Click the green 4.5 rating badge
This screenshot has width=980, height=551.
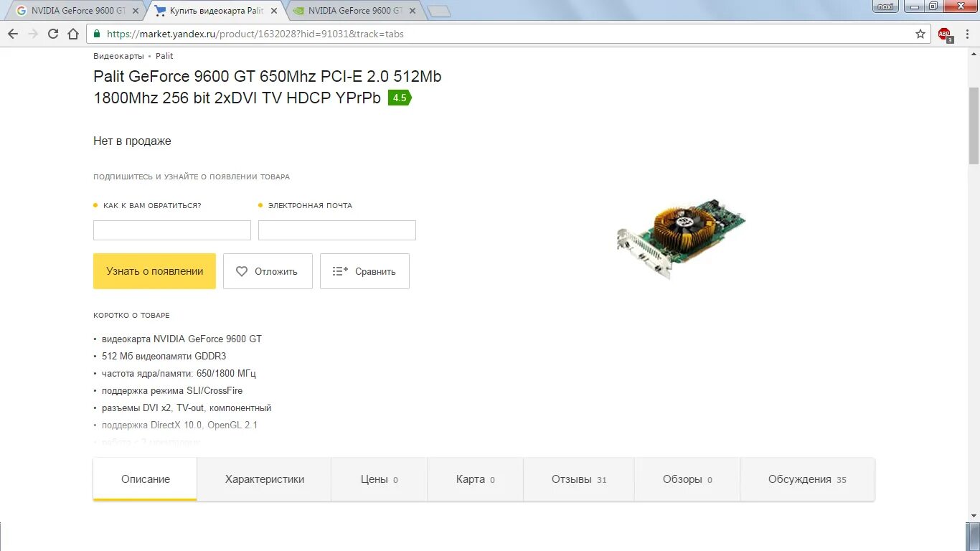pyautogui.click(x=400, y=98)
